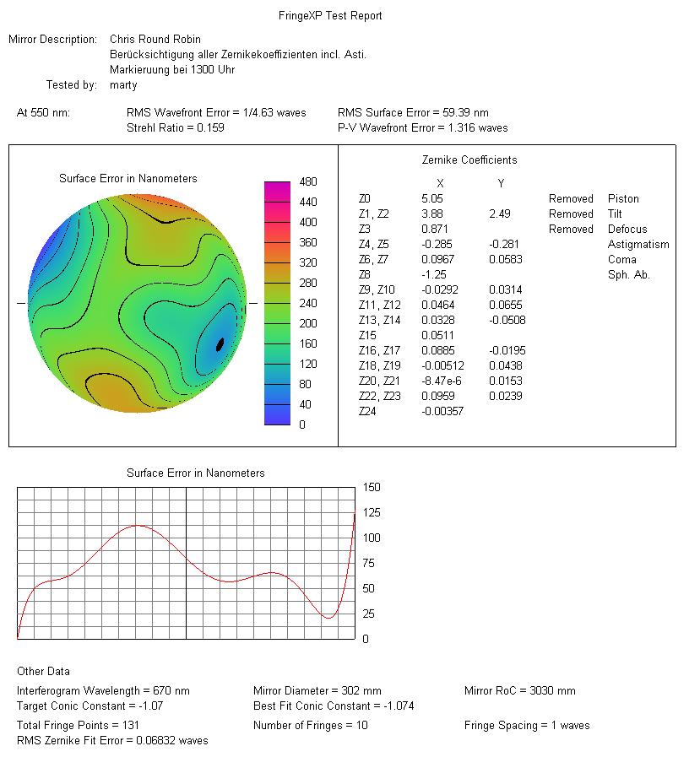Click Fringe Spacing = 1 waves
The image size is (700, 784).
527,726
